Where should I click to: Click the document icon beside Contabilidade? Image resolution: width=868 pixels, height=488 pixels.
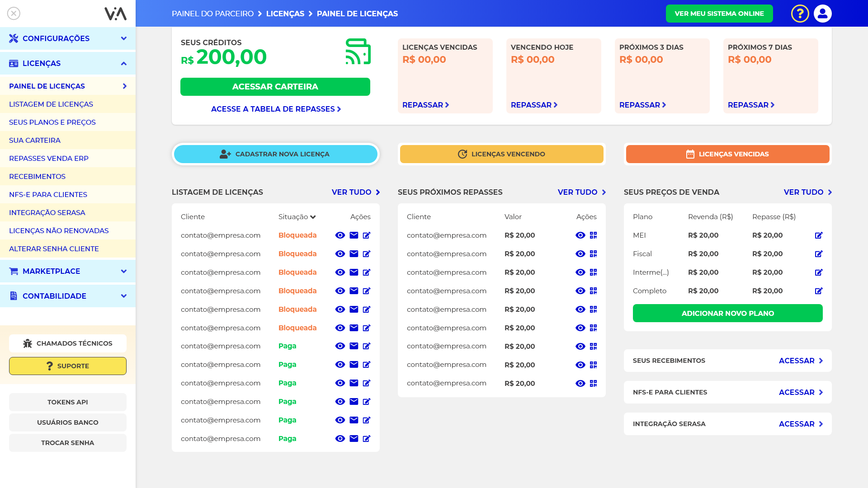[x=14, y=296]
